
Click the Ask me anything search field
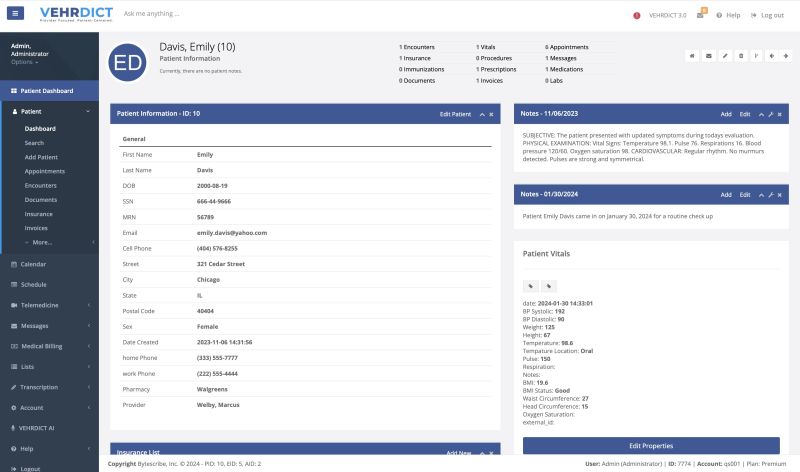pos(200,14)
